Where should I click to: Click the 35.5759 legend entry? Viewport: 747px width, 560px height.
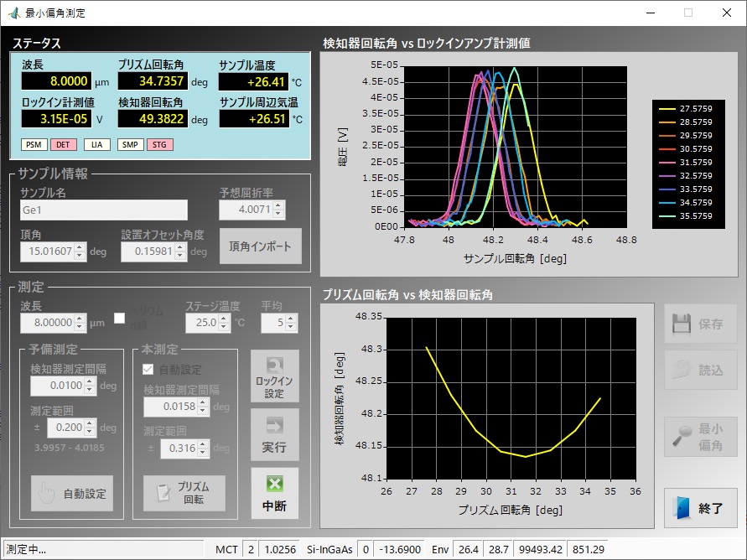[x=686, y=216]
